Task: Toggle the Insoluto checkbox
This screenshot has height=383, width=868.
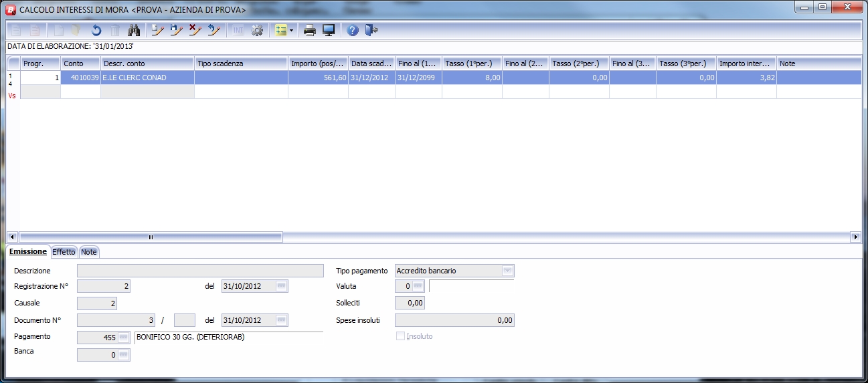Action: 401,336
